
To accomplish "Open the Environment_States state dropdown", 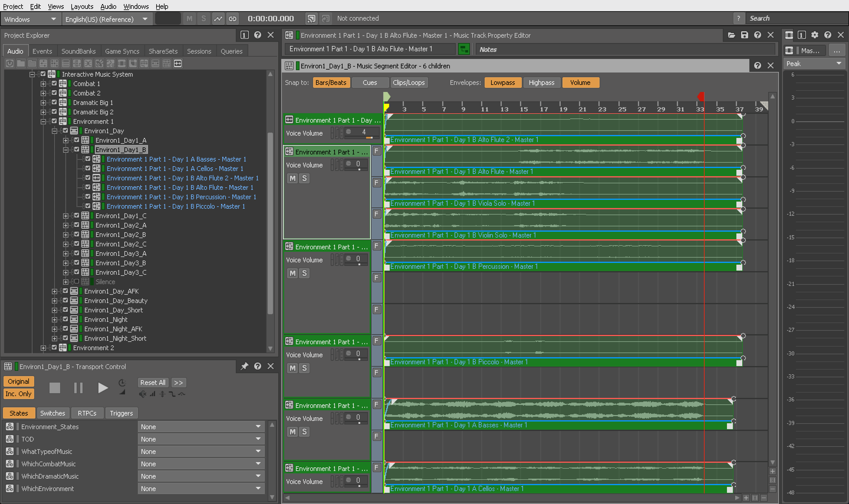I will (x=201, y=426).
